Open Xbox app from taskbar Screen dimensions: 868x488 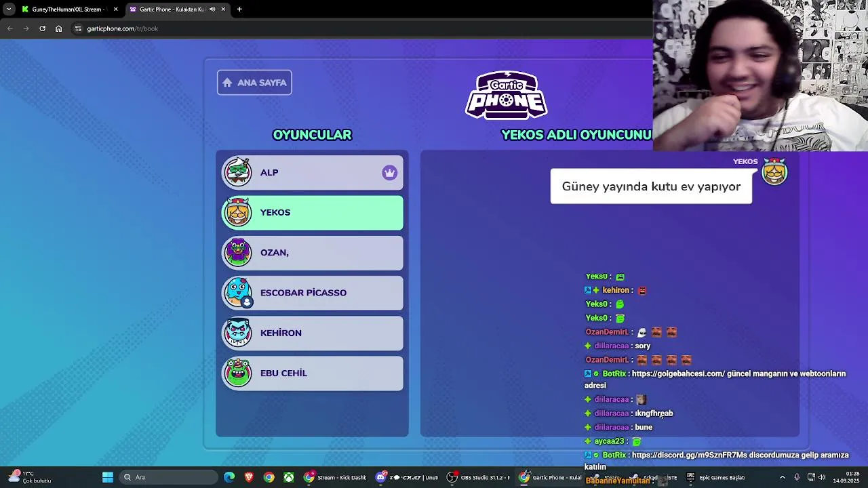tap(289, 477)
